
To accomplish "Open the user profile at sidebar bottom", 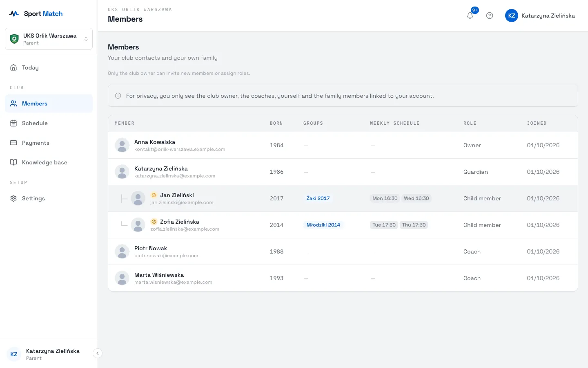I will click(x=49, y=354).
